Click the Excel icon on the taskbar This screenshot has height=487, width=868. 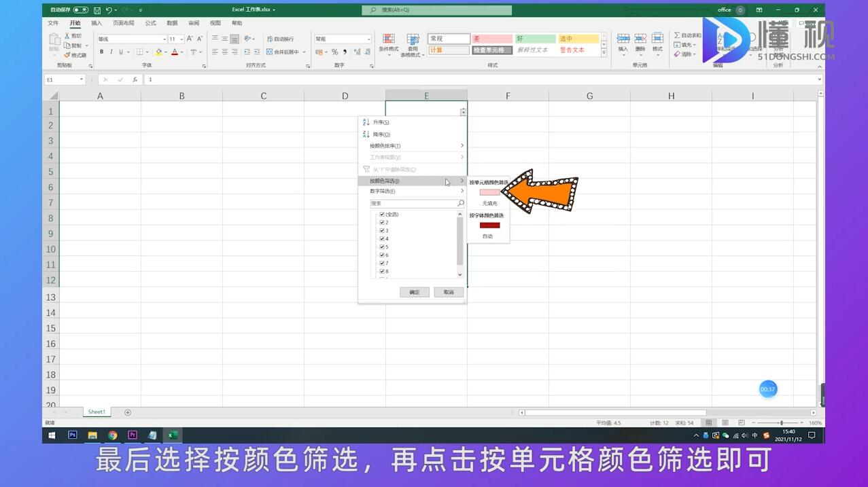pos(173,435)
